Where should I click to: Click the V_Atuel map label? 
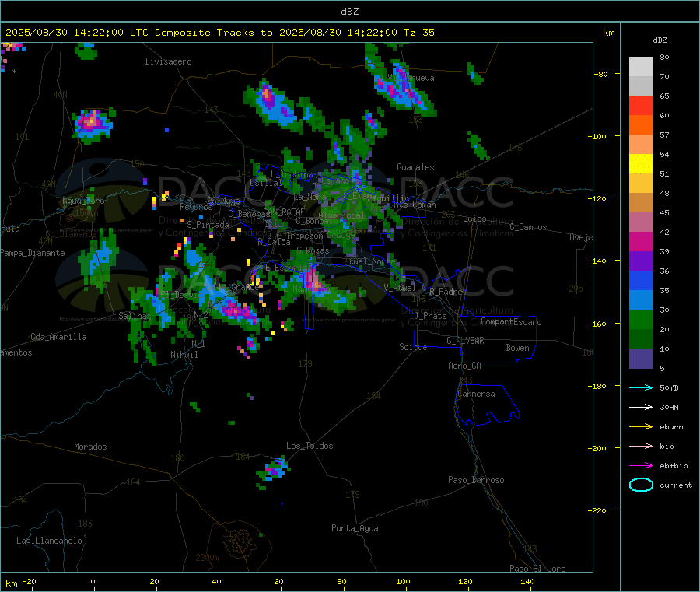[x=400, y=288]
